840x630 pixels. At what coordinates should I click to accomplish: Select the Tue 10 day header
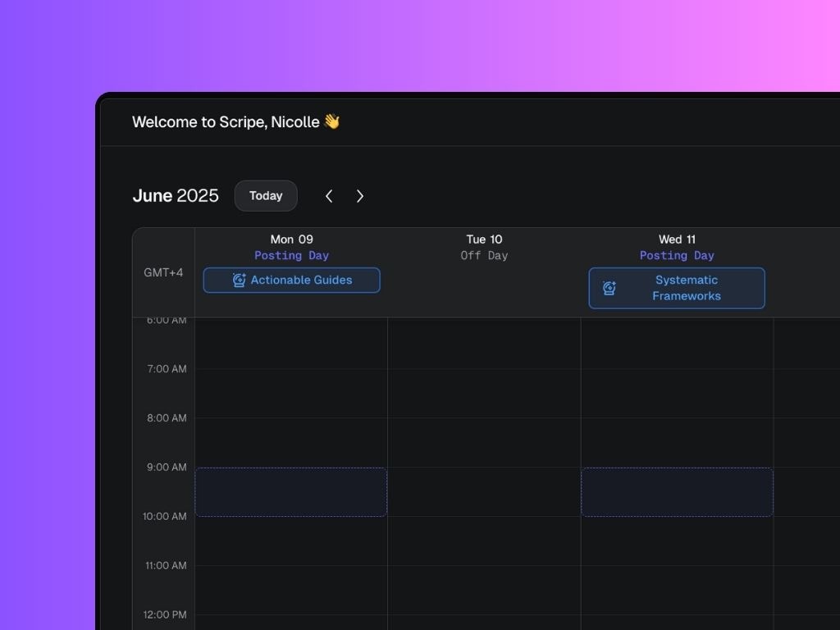pyautogui.click(x=484, y=239)
